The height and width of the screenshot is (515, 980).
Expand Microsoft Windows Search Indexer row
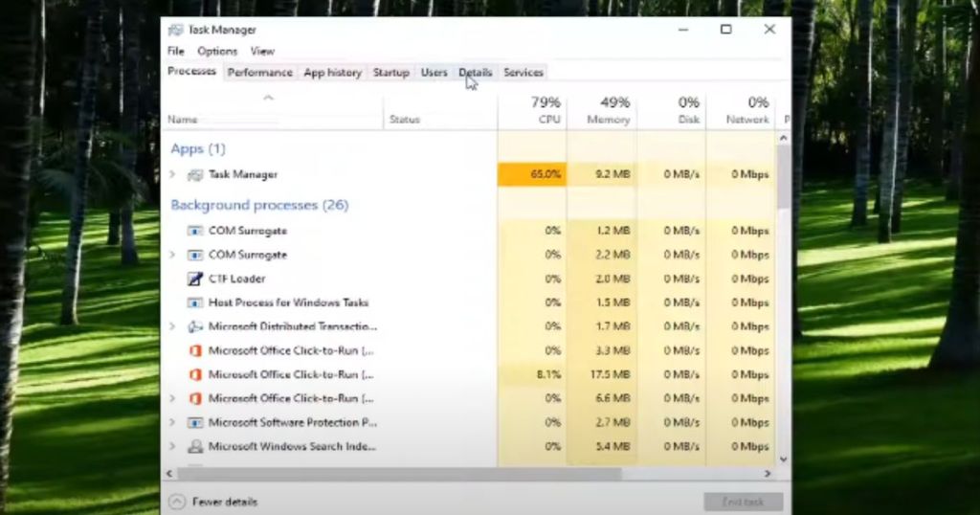(173, 446)
